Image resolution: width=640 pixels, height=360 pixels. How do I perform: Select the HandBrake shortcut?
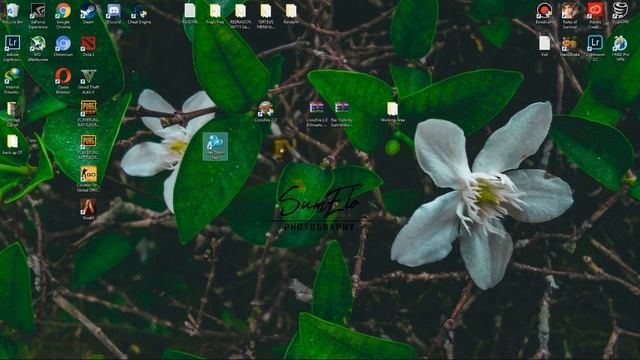tap(569, 46)
